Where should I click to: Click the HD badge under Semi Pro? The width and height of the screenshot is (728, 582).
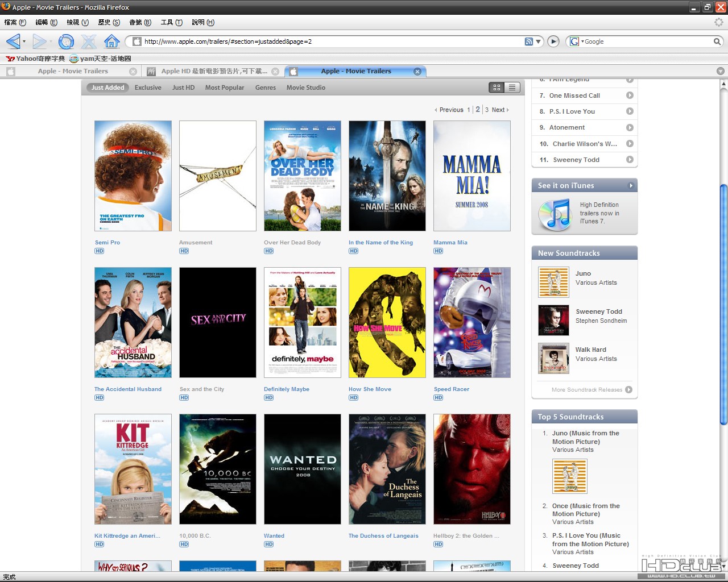point(100,251)
